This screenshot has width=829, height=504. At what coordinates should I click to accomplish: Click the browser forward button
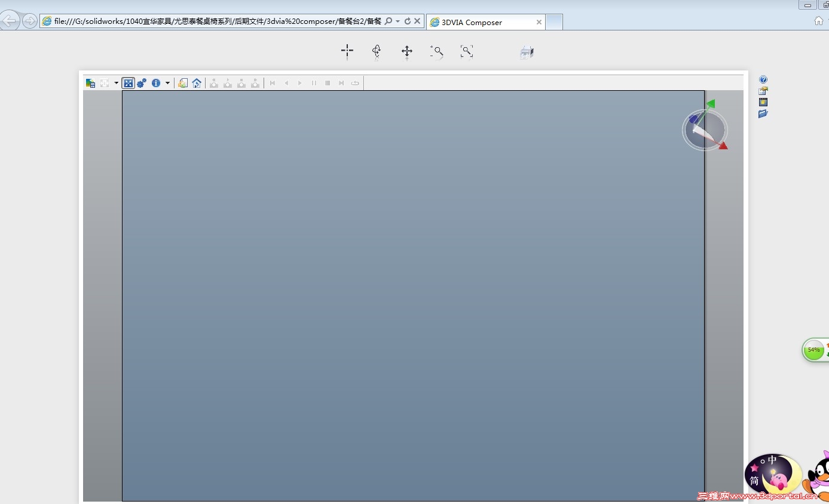click(29, 21)
